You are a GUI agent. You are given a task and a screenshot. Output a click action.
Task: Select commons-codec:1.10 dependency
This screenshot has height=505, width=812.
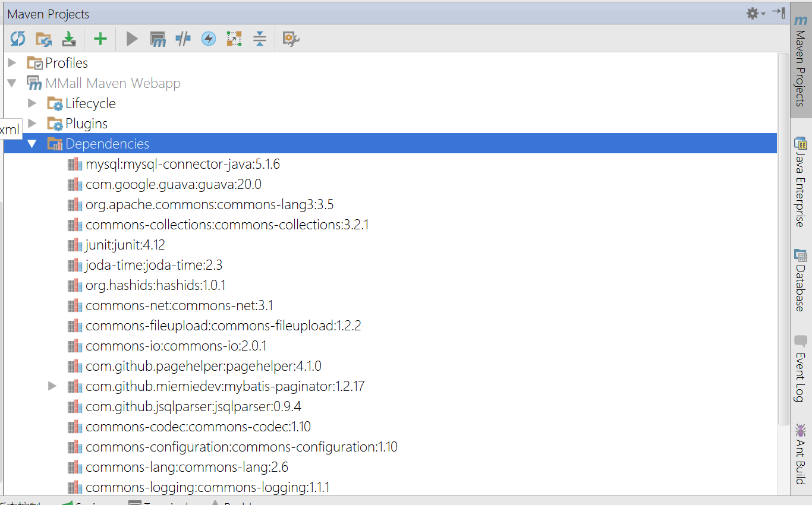point(198,427)
